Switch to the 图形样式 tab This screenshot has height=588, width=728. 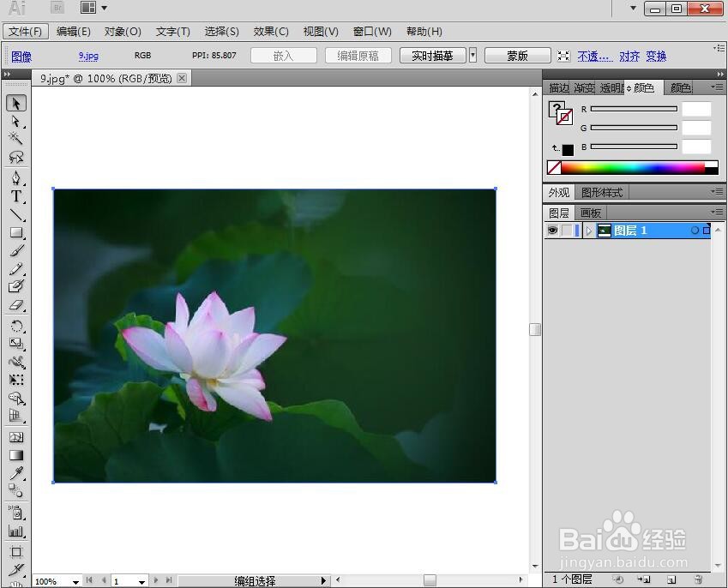pos(602,192)
